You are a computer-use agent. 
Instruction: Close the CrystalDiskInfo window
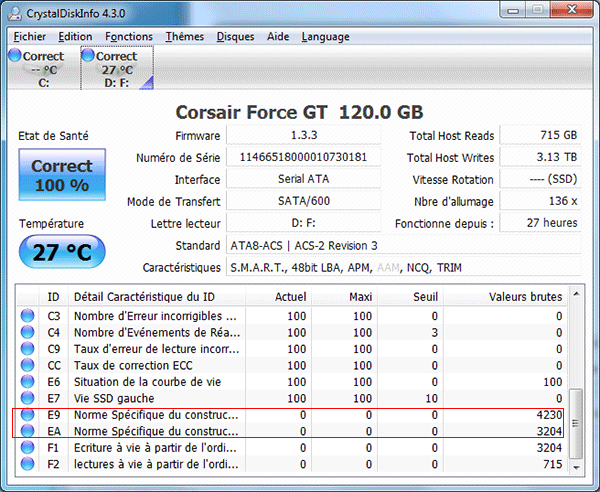point(571,10)
